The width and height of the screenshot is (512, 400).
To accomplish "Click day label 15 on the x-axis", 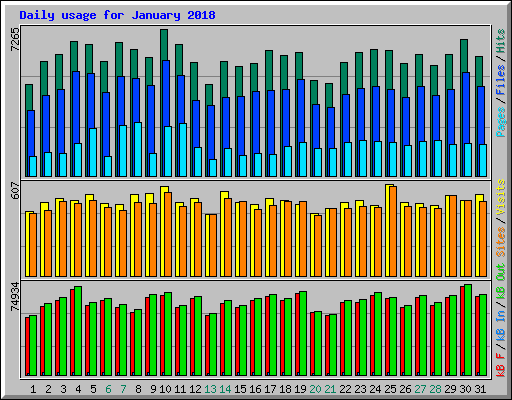I will pos(240,389).
